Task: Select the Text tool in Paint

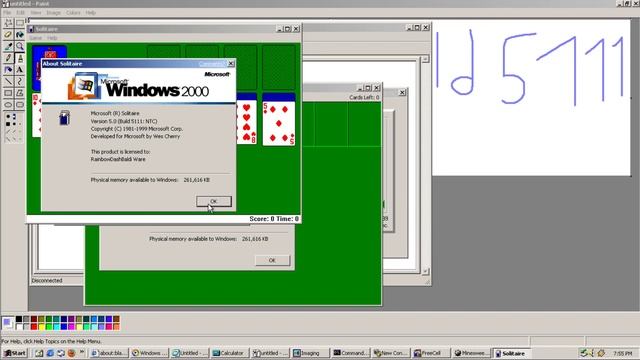Action: pos(19,70)
